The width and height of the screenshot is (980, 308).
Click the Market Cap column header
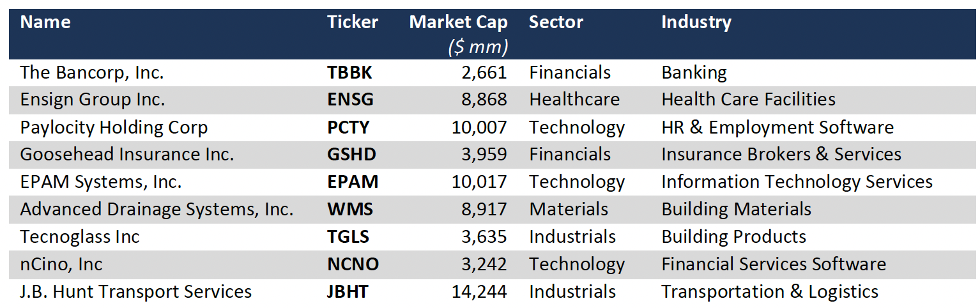coord(458,23)
